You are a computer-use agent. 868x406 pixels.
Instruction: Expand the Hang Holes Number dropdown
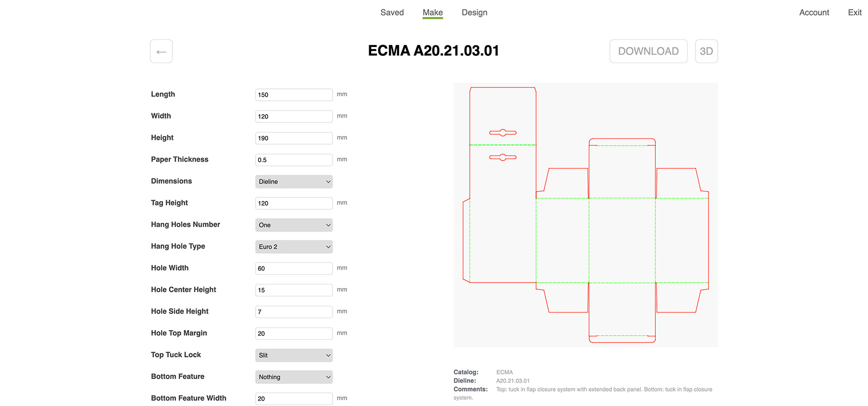[293, 225]
